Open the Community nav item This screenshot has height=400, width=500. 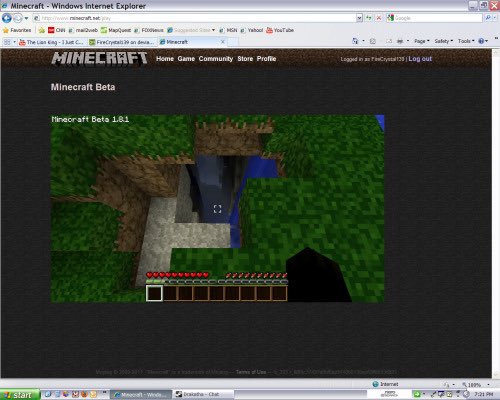216,59
